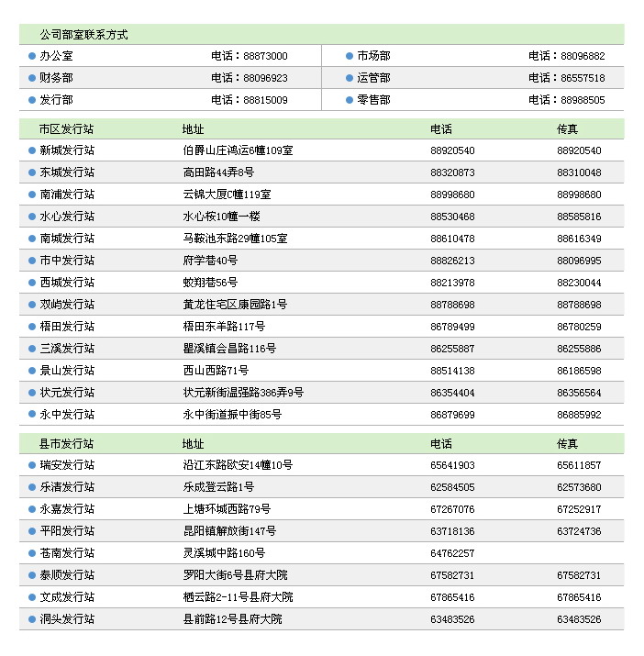Click the 市区发行站 table header
Viewport: 644px width, 656px height.
click(x=67, y=129)
